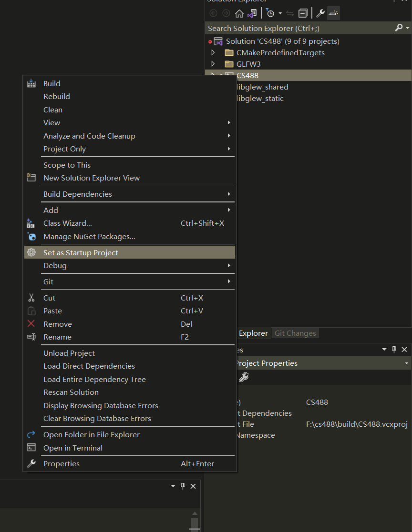Click the Open in Terminal icon
Viewport: 412px width, 532px height.
[x=31, y=447]
